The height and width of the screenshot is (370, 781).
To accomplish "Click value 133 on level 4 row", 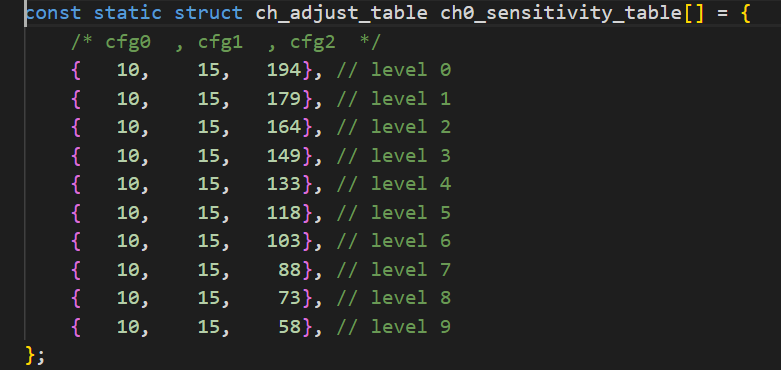I will pos(284,184).
